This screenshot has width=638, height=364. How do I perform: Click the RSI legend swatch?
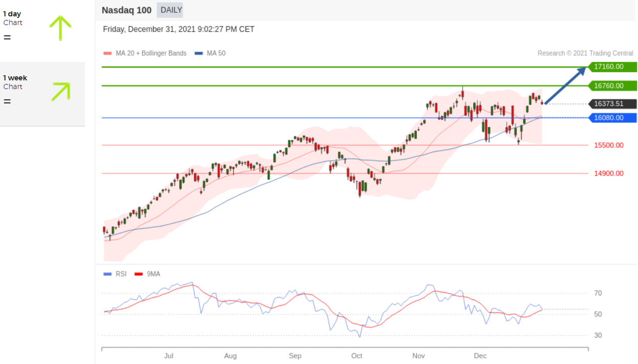pos(107,274)
